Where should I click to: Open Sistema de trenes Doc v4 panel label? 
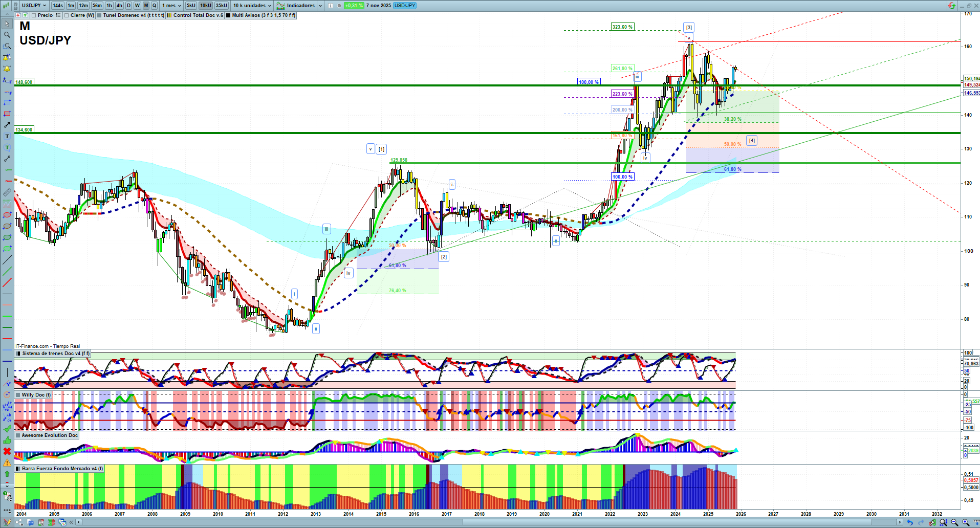point(56,354)
